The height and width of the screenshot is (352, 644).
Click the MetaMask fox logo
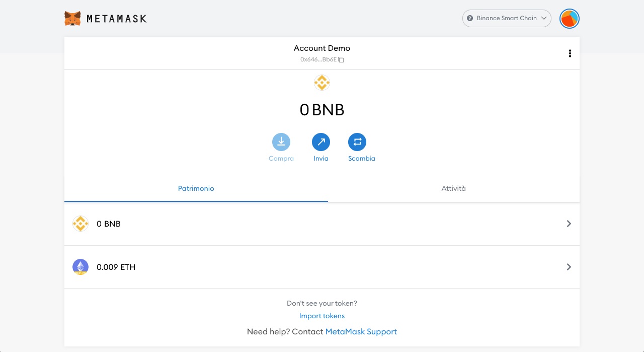(x=72, y=19)
